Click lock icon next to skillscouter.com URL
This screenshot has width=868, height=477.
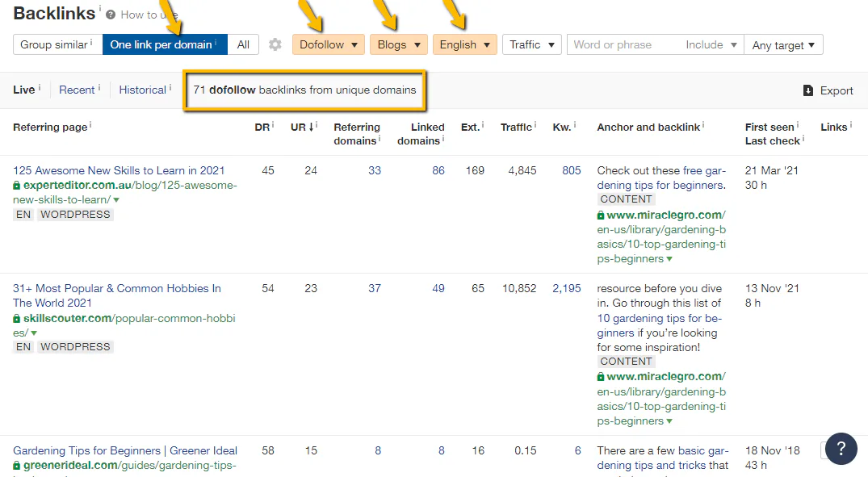coord(17,318)
